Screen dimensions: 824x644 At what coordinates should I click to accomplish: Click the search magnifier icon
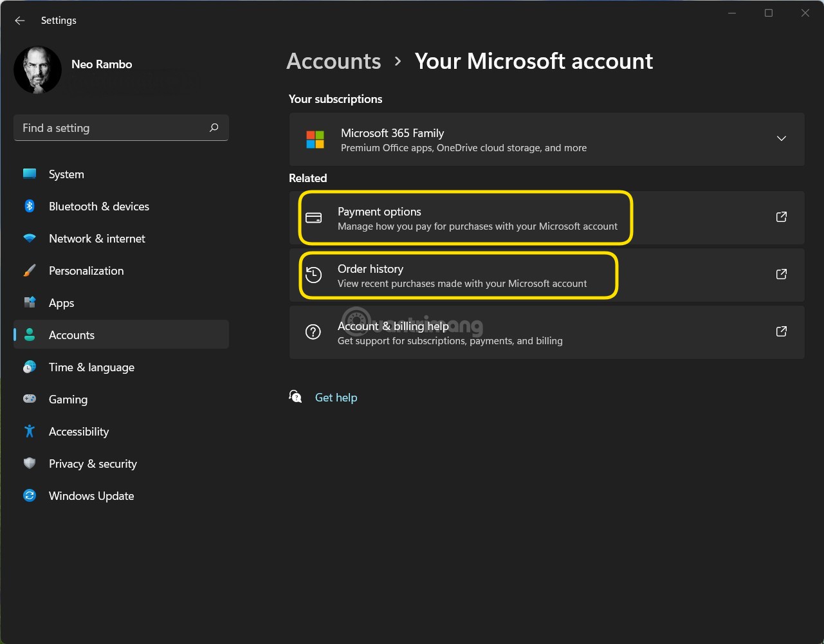click(x=214, y=128)
